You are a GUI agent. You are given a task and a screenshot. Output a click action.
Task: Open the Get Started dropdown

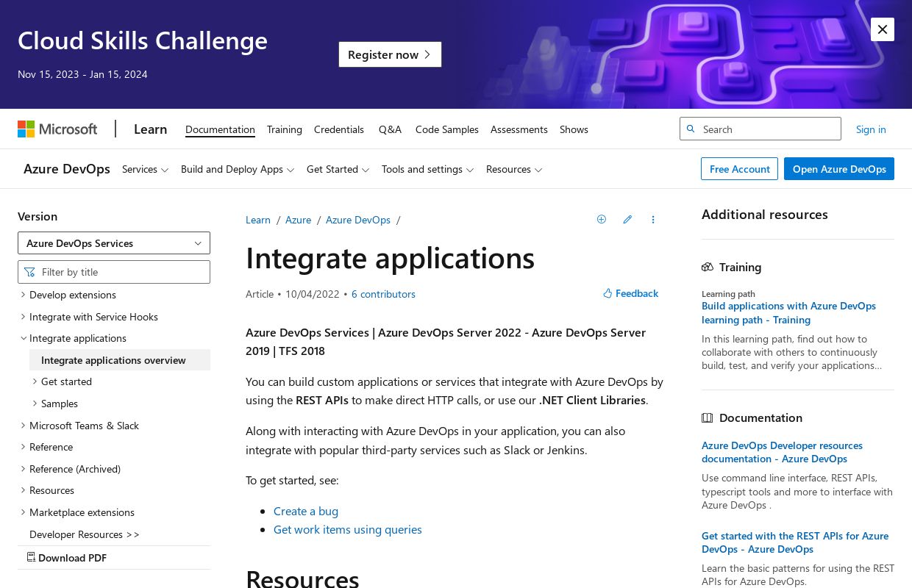[338, 169]
